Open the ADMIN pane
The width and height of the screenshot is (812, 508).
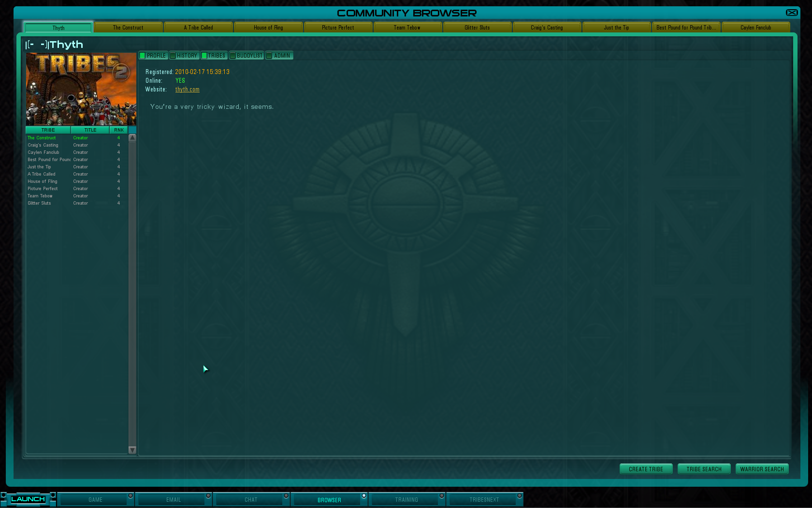(x=279, y=56)
